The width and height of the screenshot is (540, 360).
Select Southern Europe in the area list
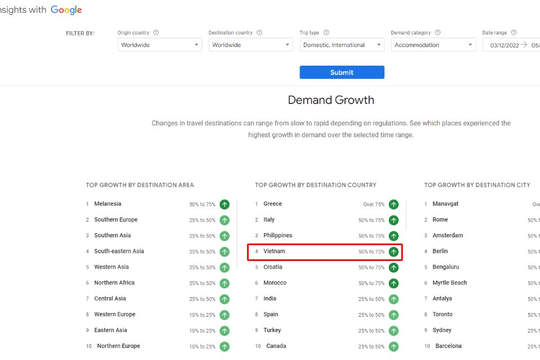[116, 220]
